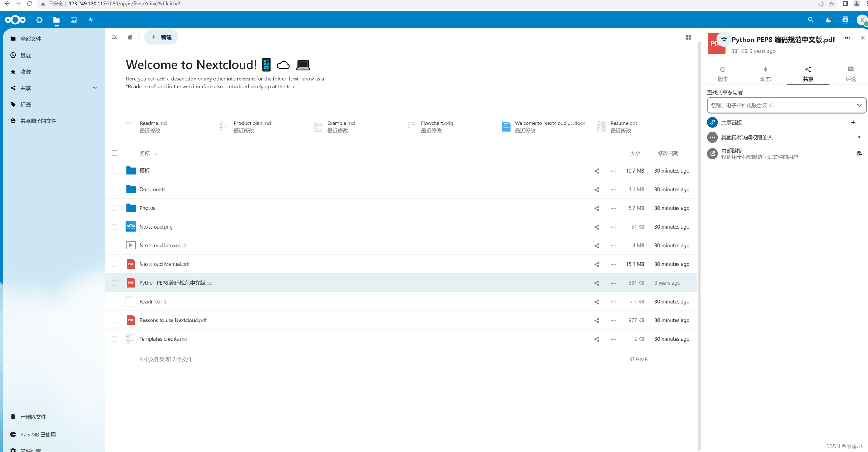Open the 评论 tab
The width and height of the screenshot is (868, 452).
[851, 74]
